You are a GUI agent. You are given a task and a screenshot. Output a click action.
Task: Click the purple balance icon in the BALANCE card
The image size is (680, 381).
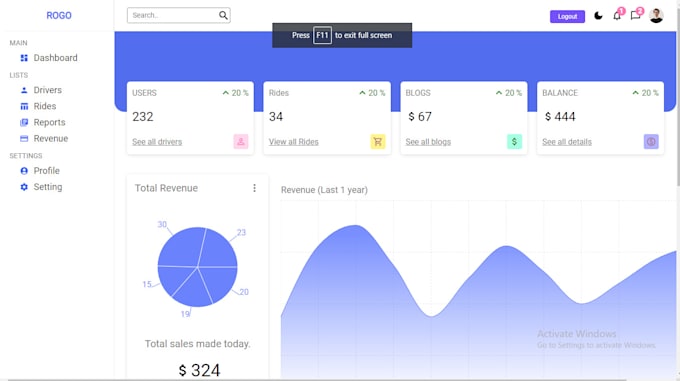point(651,142)
